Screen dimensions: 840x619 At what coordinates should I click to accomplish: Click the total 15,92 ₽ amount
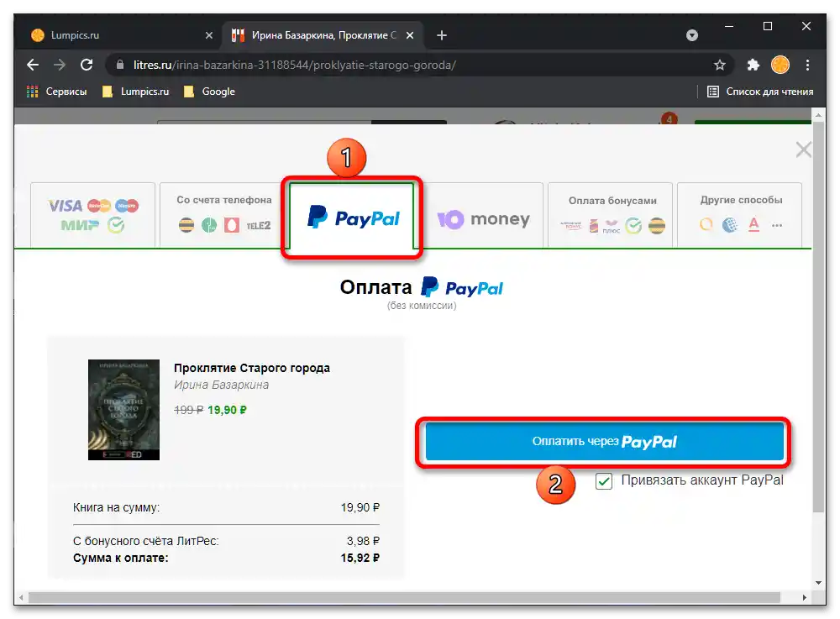pyautogui.click(x=360, y=558)
